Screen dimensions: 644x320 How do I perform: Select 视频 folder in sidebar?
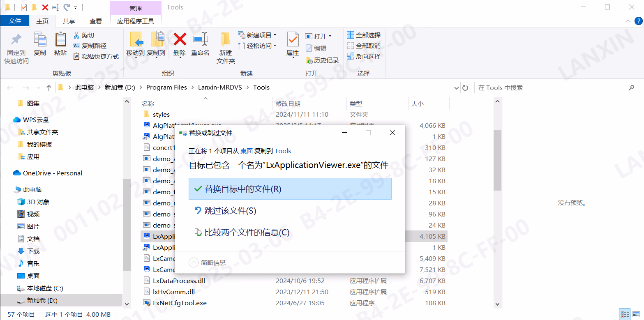tap(33, 214)
